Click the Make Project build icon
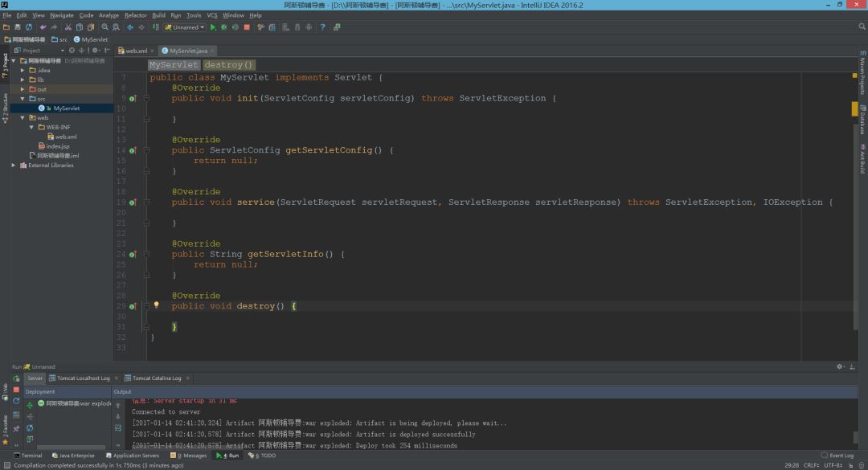The image size is (868, 470). coord(156,27)
